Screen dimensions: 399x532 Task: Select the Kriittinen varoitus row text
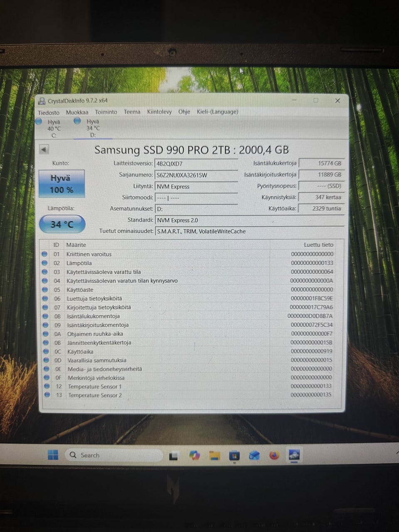point(89,254)
